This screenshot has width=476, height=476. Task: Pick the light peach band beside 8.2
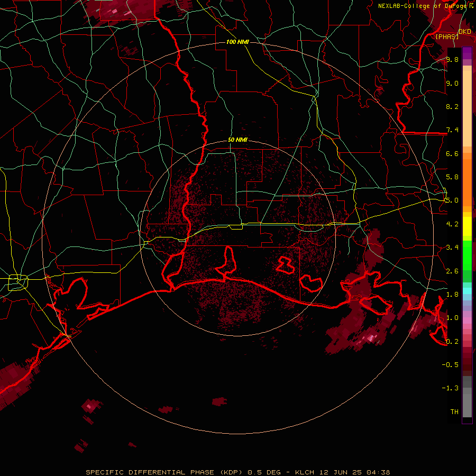pyautogui.click(x=467, y=108)
